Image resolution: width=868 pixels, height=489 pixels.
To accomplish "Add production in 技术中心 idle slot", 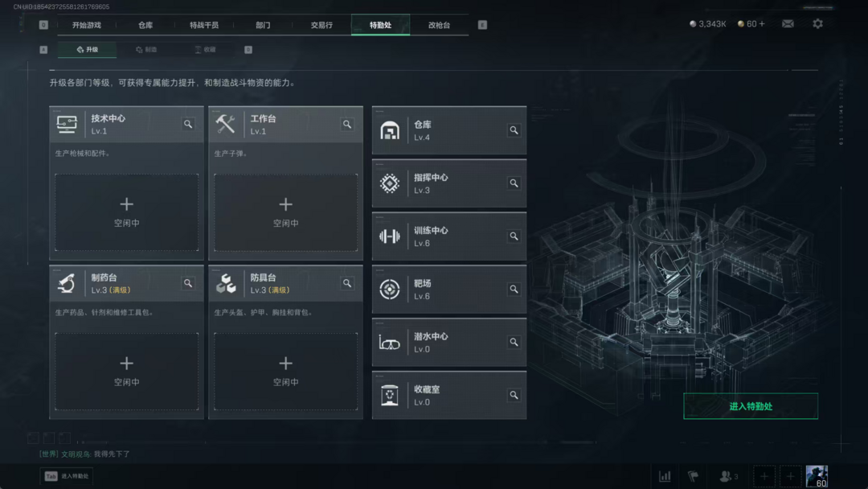I will [x=126, y=212].
